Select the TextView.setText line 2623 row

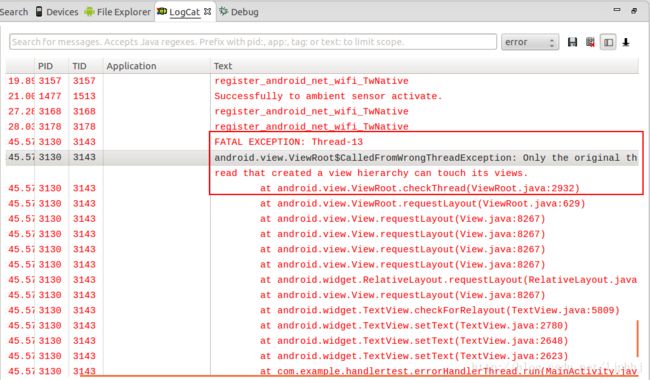[x=322, y=356]
